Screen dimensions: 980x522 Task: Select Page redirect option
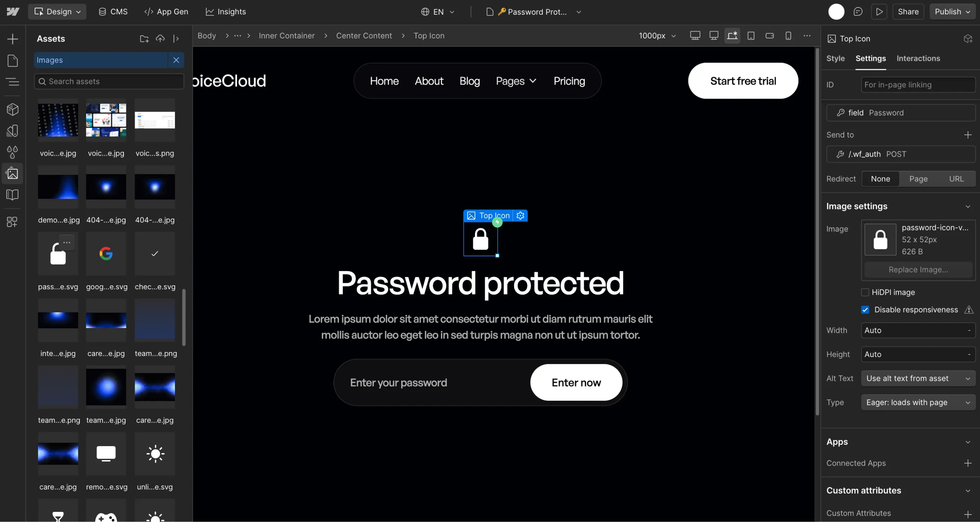pos(918,179)
